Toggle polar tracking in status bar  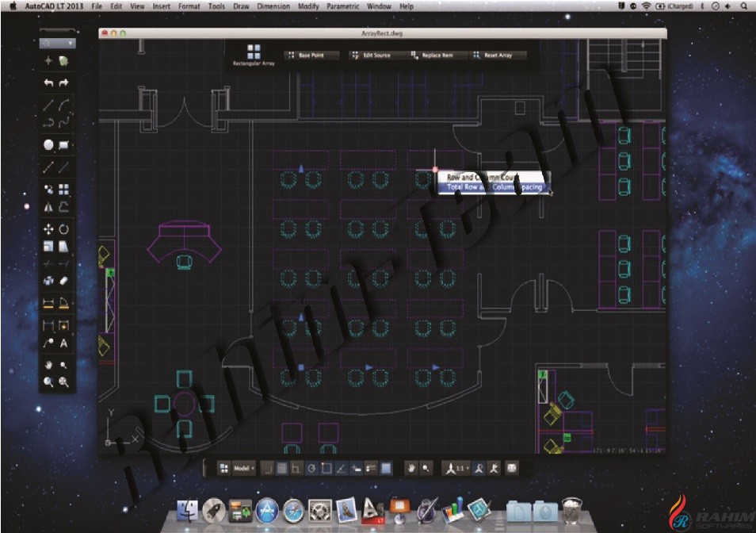coord(311,469)
